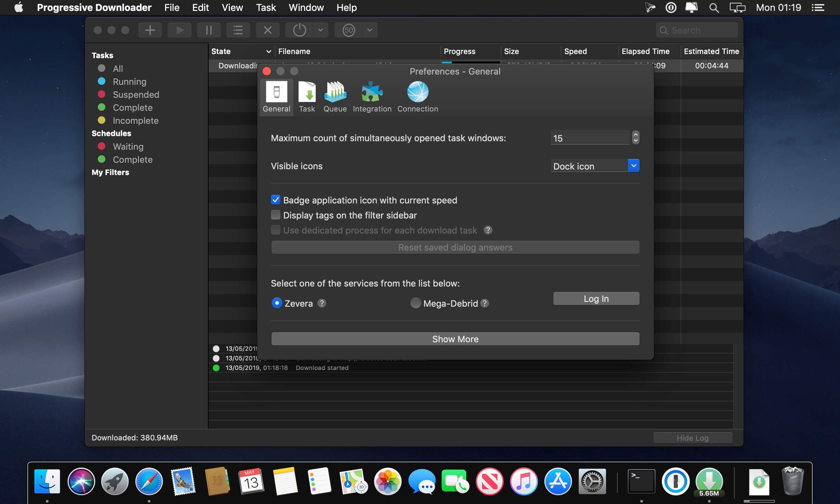Image resolution: width=840 pixels, height=504 pixels.
Task: Open the Queue preferences icon
Action: 335,96
